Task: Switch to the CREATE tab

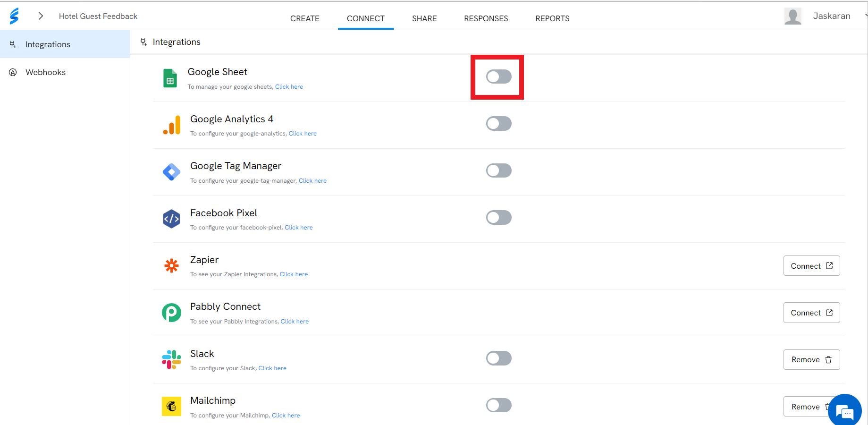Action: coord(305,18)
